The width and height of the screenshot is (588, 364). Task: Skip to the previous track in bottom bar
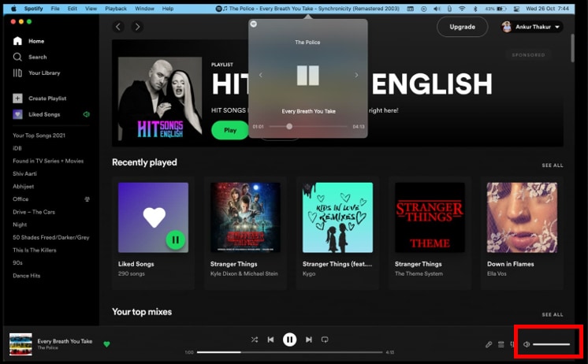(271, 340)
